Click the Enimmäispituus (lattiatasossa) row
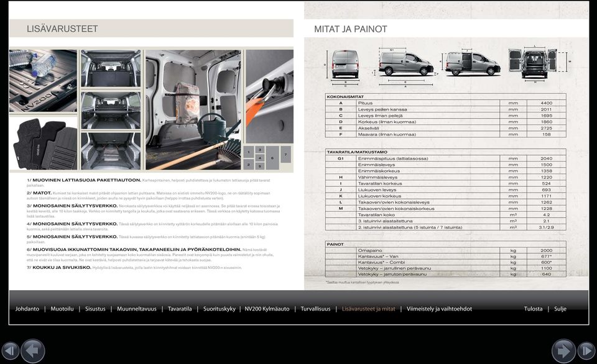 (445, 158)
